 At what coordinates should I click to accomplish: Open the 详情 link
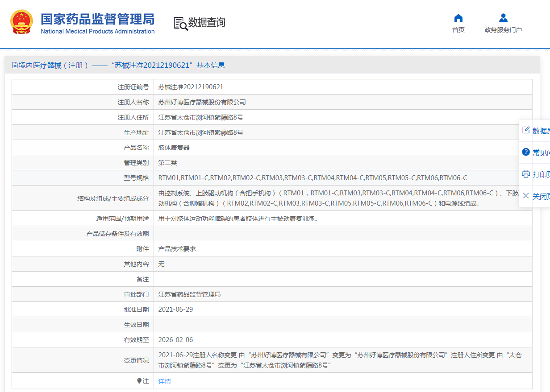pyautogui.click(x=165, y=381)
